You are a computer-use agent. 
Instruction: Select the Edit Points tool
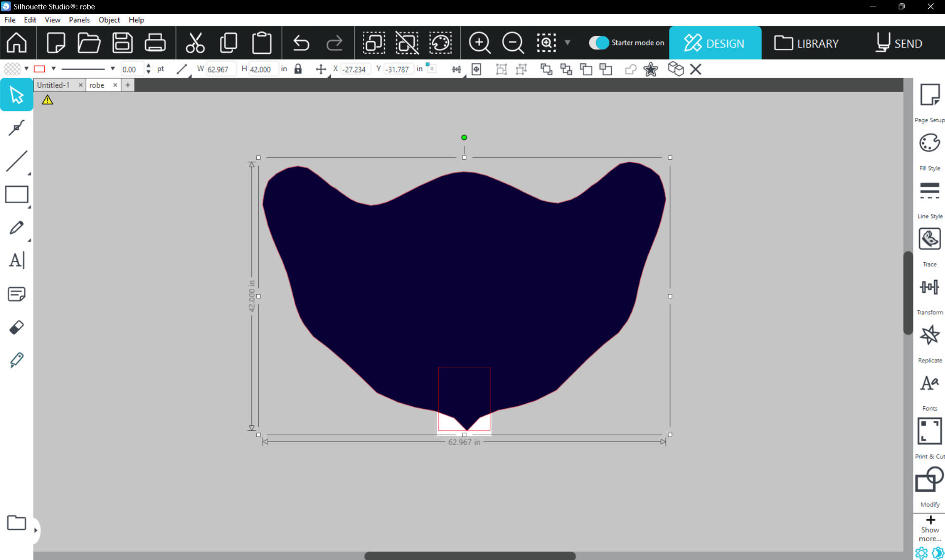(x=16, y=128)
